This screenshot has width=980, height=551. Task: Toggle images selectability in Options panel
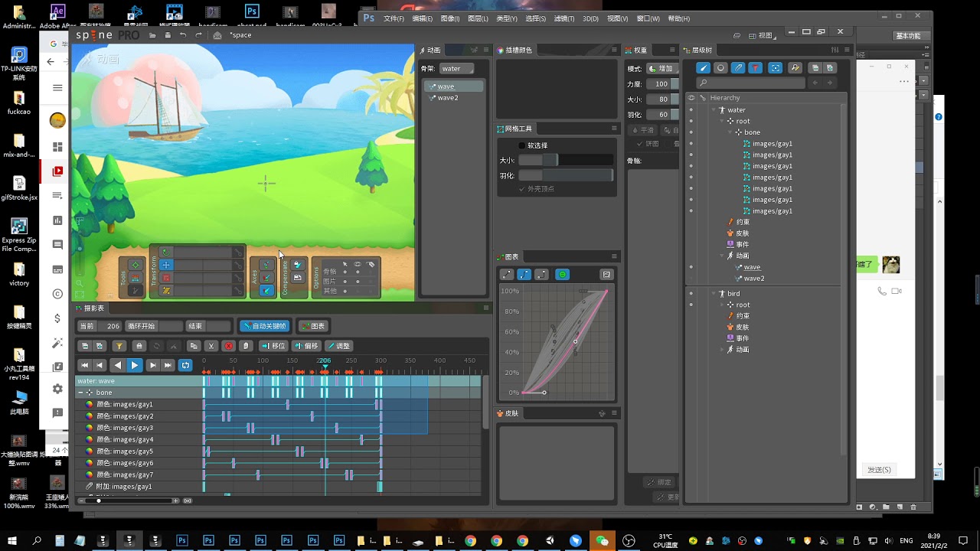tap(345, 282)
